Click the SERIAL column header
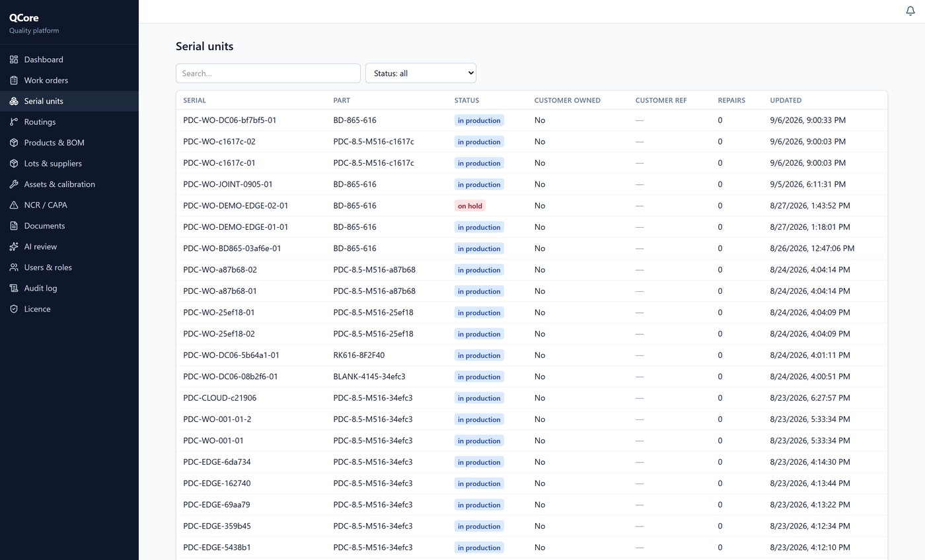The image size is (925, 560). click(194, 100)
